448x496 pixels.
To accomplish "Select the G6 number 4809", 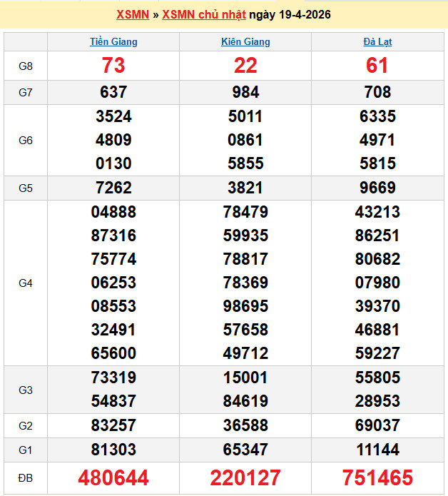I will click(x=113, y=140).
